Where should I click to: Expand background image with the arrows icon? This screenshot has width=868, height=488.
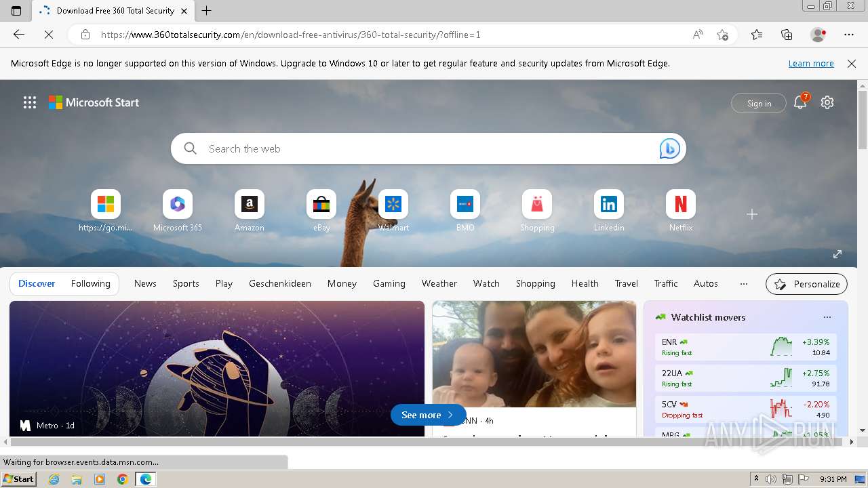(x=837, y=254)
